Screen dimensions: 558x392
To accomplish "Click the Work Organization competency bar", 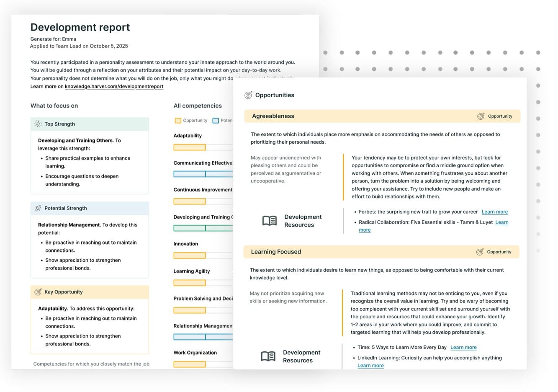I will coord(190,364).
